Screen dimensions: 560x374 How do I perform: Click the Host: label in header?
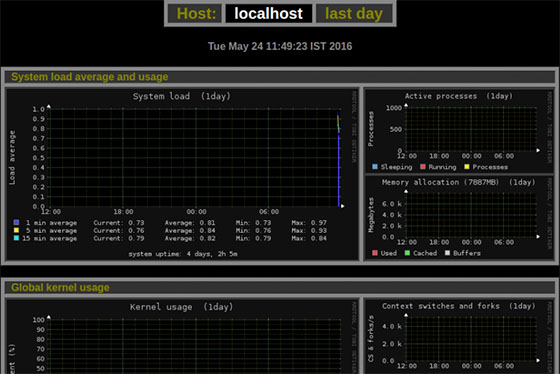(x=196, y=14)
